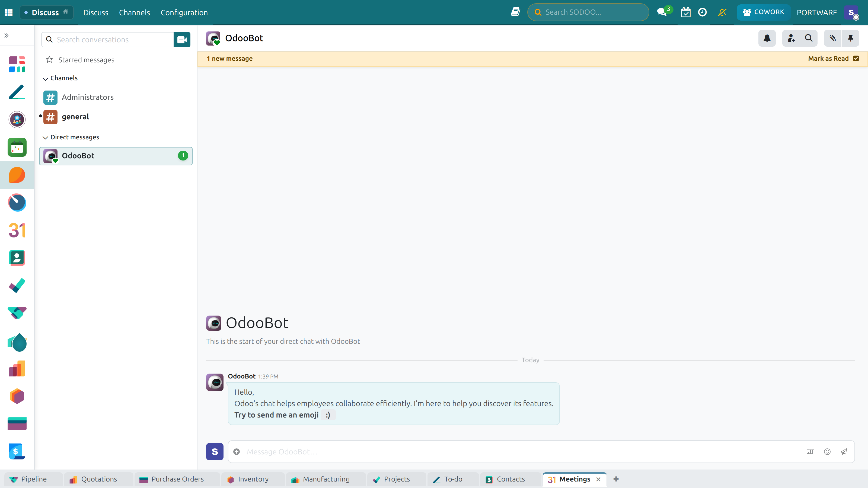Image resolution: width=868 pixels, height=488 pixels.
Task: Switch to the Inventory tab
Action: [253, 479]
